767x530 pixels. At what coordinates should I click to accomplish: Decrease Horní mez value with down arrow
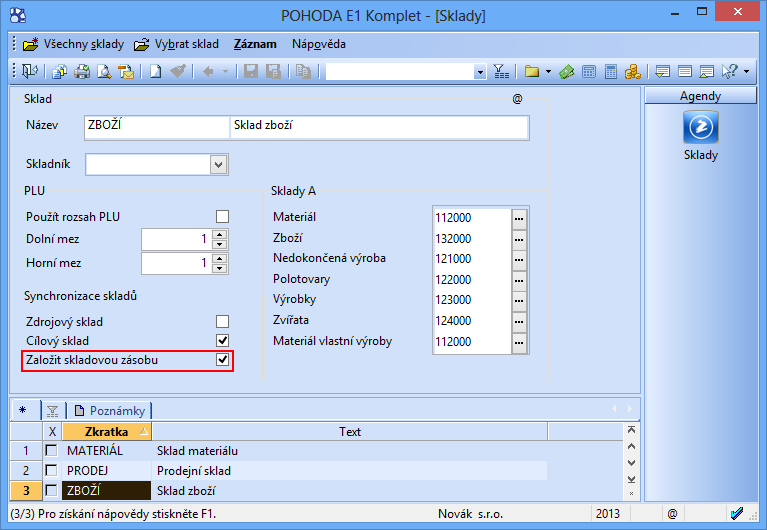pyautogui.click(x=220, y=268)
